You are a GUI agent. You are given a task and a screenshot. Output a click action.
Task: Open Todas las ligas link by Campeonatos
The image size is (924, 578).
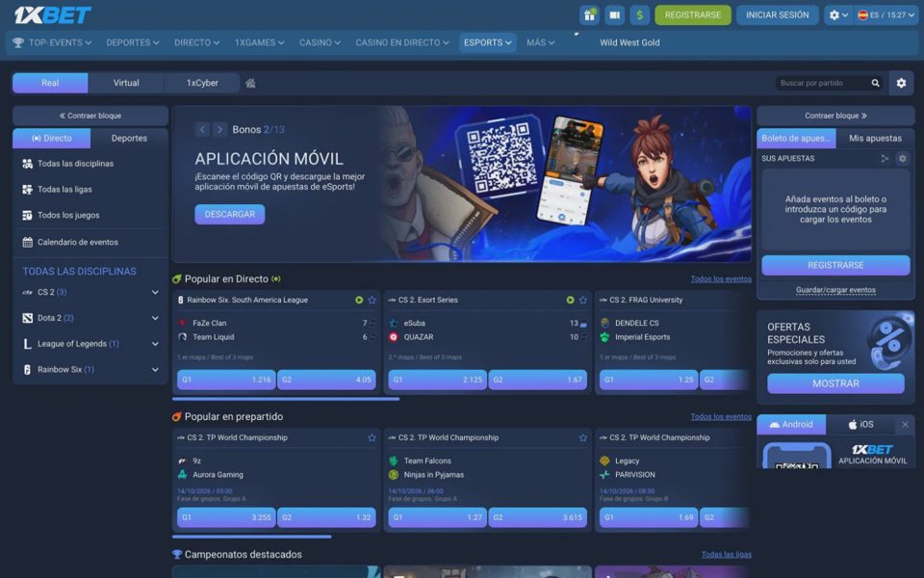(x=726, y=555)
